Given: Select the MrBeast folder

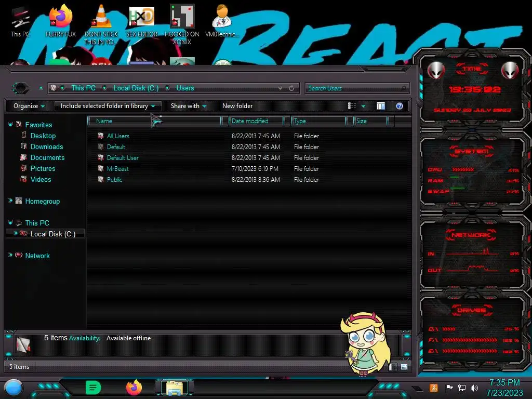Looking at the screenshot, I should (118, 169).
